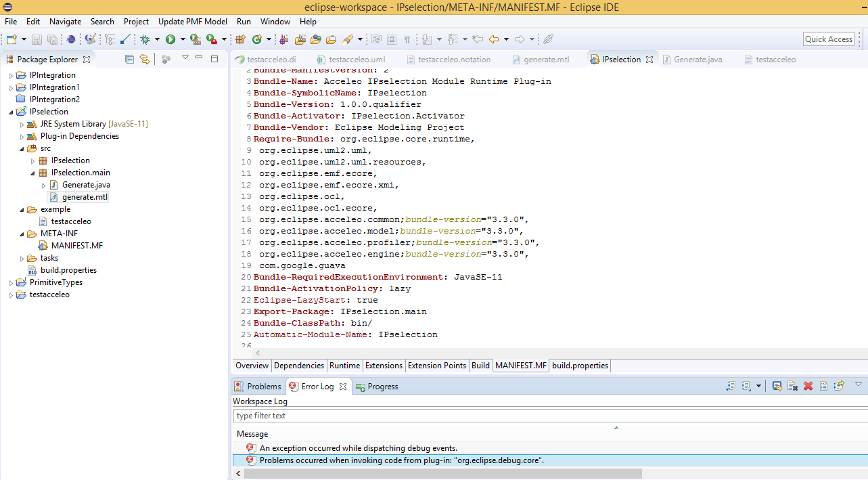
Task: Open the Navigate menu
Action: [x=65, y=22]
